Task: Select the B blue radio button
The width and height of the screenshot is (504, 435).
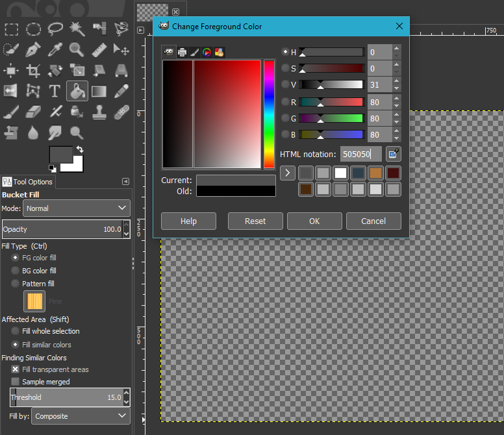Action: point(285,134)
